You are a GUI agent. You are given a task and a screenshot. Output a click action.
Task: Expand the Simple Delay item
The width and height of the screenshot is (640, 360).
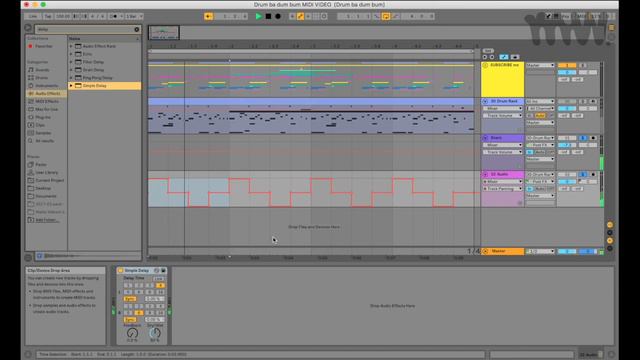coord(71,86)
